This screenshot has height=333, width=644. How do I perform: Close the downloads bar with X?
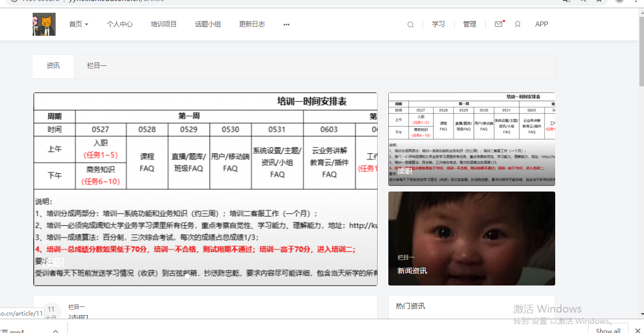point(637,330)
